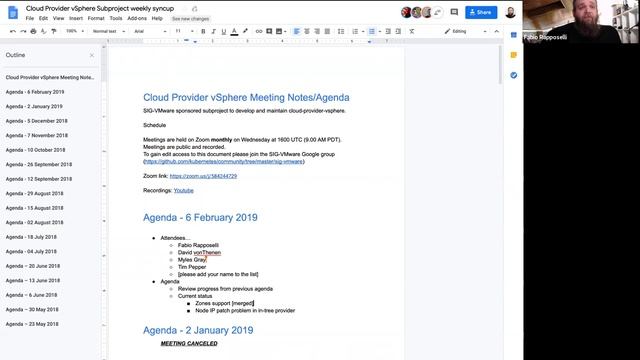Open the Tools menu
640x360 pixels.
(x=116, y=18)
